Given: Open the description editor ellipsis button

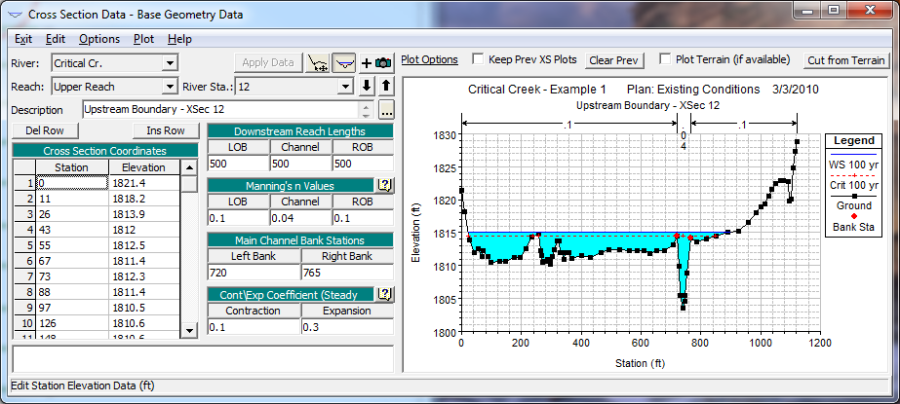Looking at the screenshot, I should [387, 109].
